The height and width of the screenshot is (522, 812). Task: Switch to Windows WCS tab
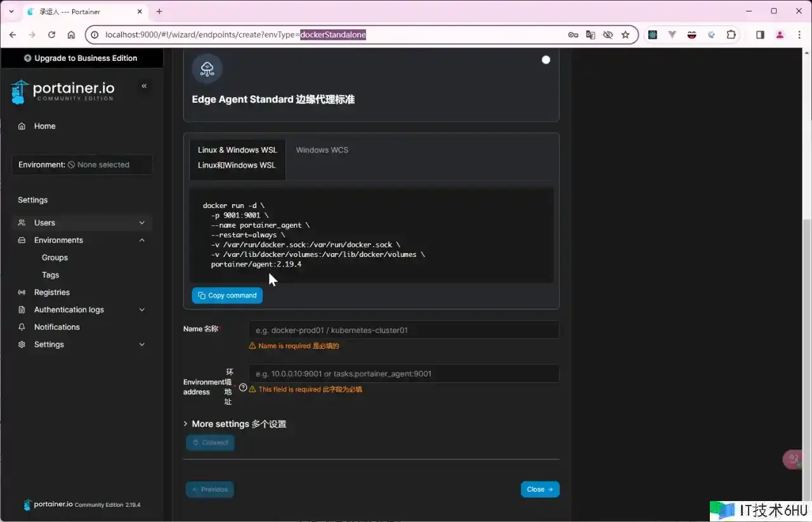click(x=322, y=150)
